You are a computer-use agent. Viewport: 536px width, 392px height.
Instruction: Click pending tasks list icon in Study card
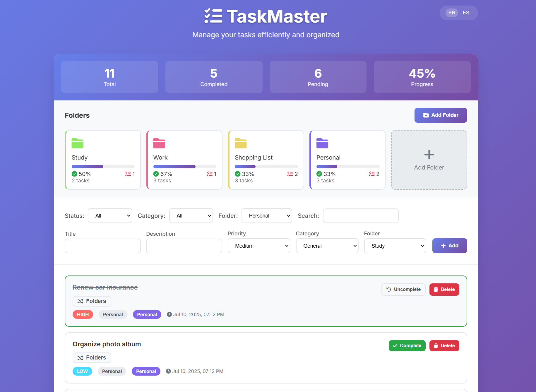(x=128, y=174)
